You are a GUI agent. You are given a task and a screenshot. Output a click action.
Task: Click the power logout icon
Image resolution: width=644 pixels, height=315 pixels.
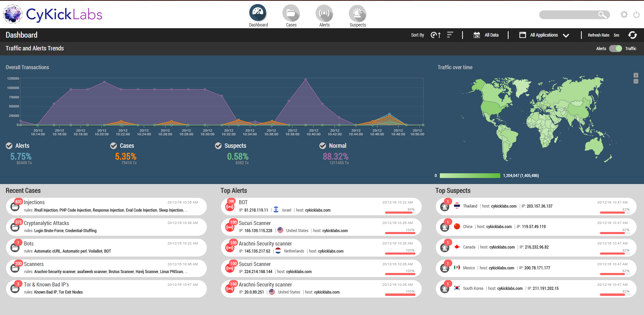pos(636,14)
